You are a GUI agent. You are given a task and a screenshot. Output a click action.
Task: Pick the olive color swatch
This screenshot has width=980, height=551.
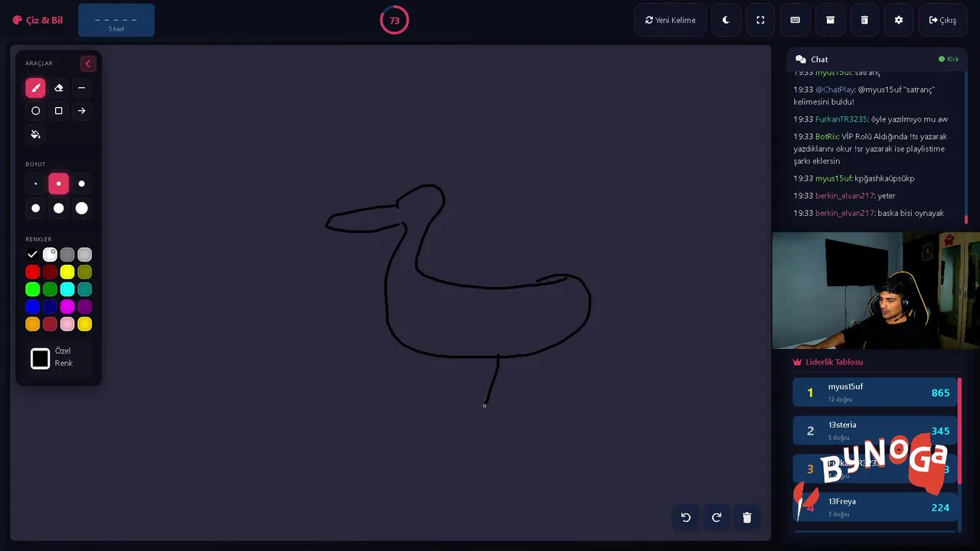(85, 272)
